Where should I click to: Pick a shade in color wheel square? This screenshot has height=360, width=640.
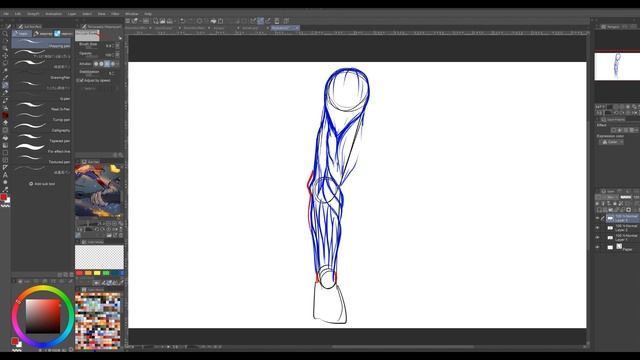click(43, 316)
